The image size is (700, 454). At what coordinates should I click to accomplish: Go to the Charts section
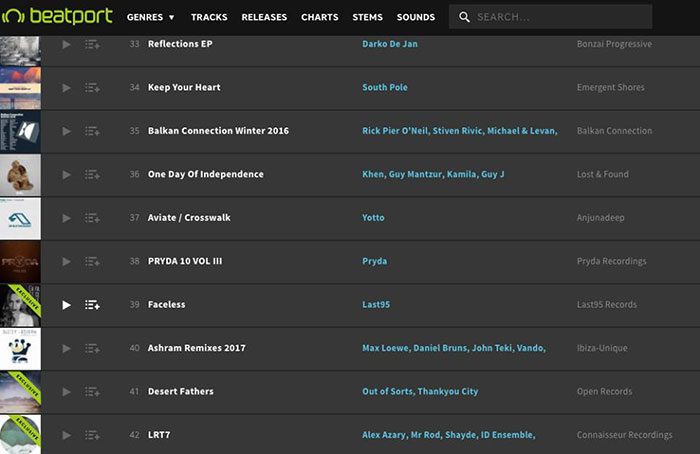tap(320, 17)
